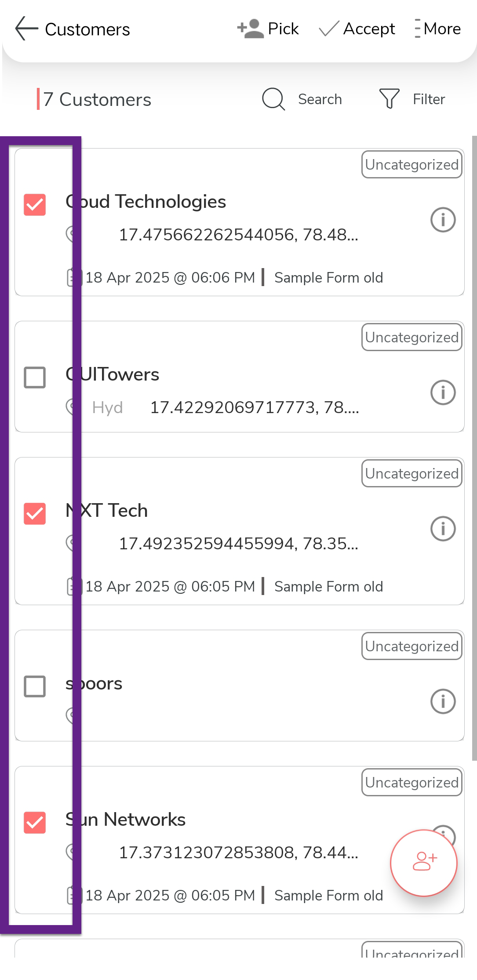The width and height of the screenshot is (477, 980).
Task: Select the spoors customer checkbox
Action: pos(35,686)
